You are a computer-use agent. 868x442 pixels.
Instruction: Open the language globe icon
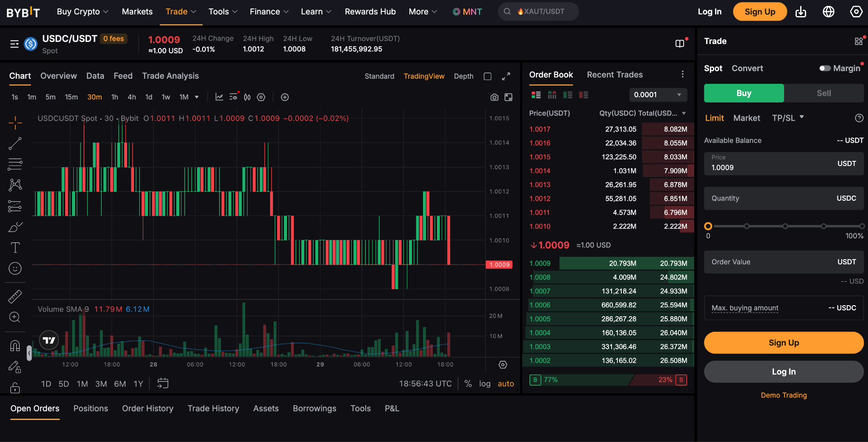click(829, 12)
